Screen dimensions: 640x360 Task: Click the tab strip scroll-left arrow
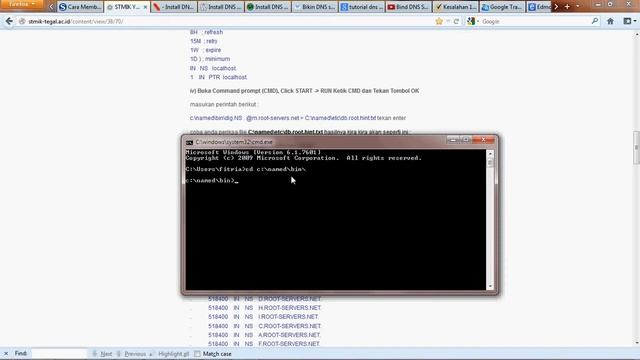click(x=51, y=7)
